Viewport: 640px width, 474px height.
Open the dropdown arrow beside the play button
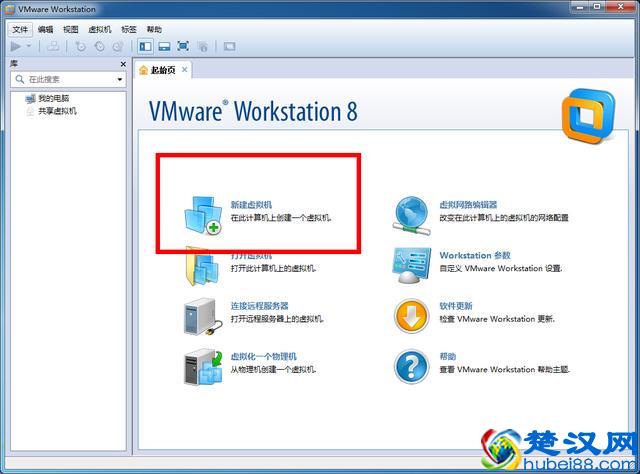[x=29, y=47]
